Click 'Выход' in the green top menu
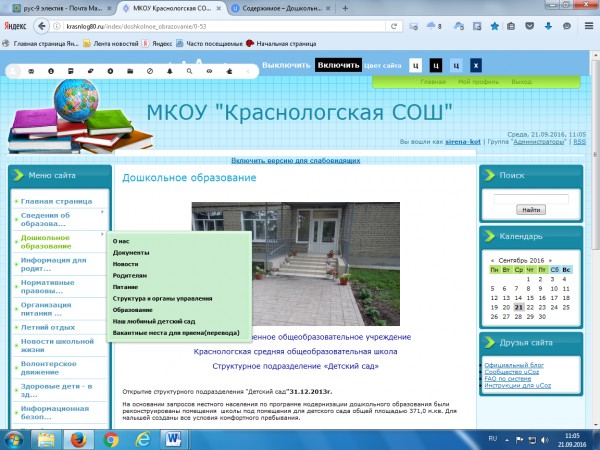 [x=522, y=82]
